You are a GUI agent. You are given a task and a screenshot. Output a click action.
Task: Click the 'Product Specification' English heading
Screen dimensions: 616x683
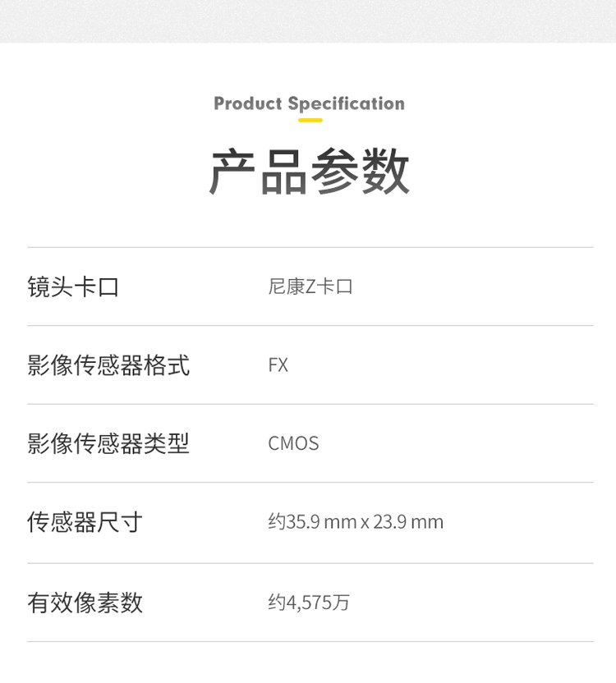pyautogui.click(x=309, y=103)
